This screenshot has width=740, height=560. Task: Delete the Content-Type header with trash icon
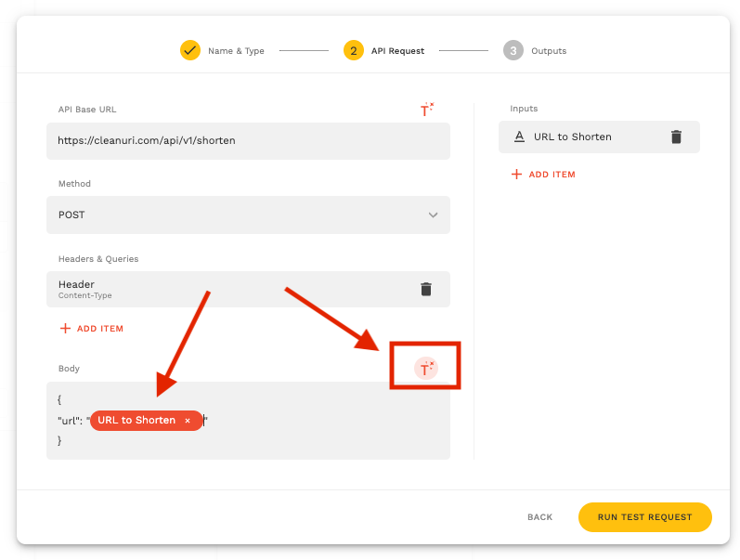coord(426,289)
